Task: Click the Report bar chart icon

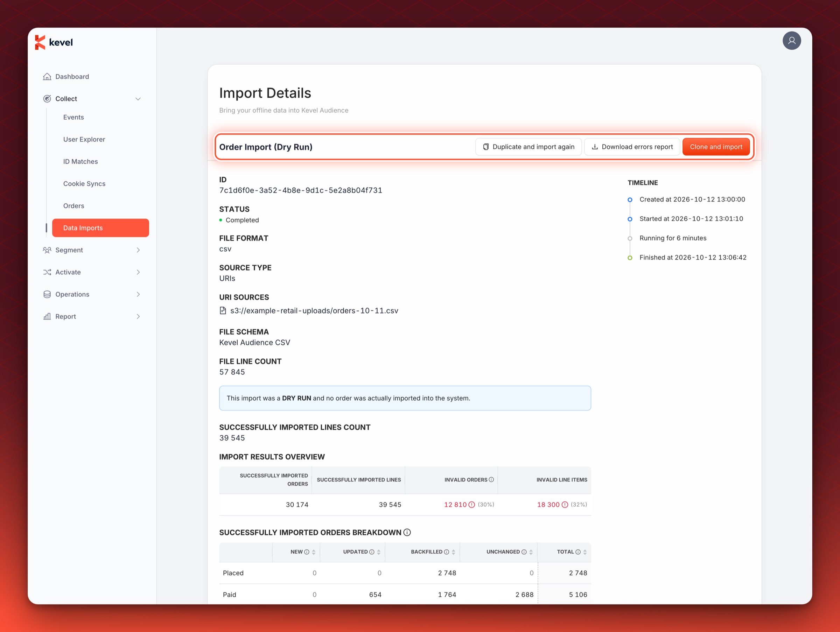Action: coord(47,317)
